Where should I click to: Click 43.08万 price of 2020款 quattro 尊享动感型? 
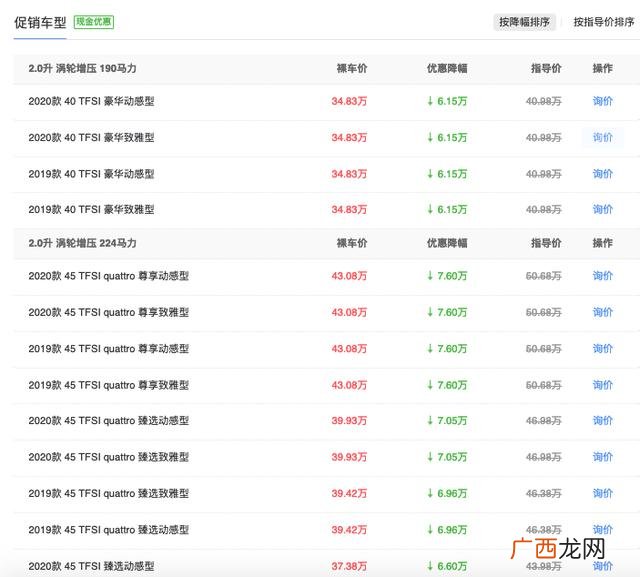[349, 276]
